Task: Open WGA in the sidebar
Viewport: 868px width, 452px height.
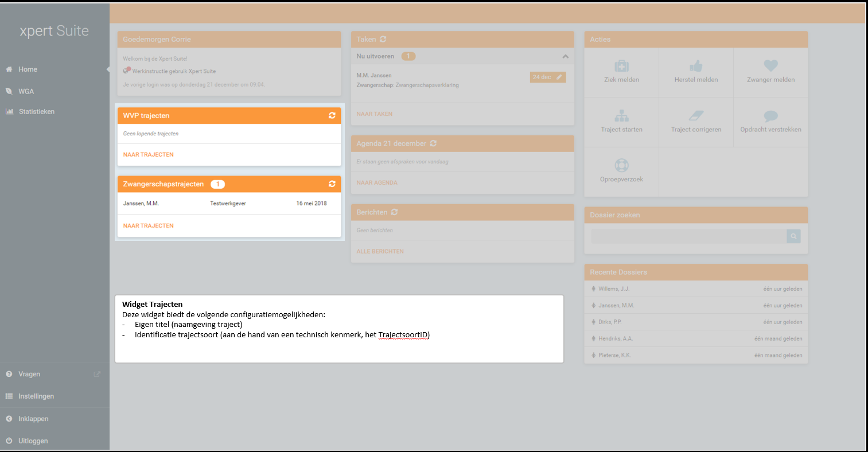Action: point(26,91)
